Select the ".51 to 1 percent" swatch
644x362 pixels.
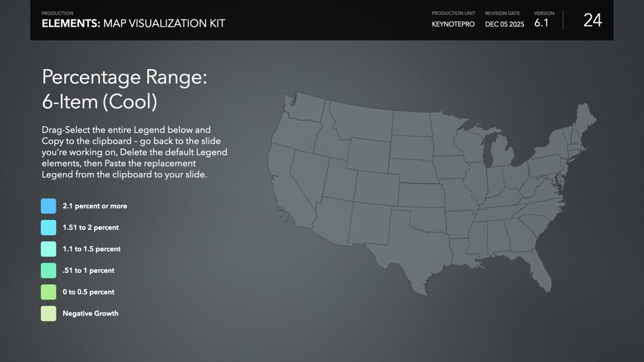[48, 270]
